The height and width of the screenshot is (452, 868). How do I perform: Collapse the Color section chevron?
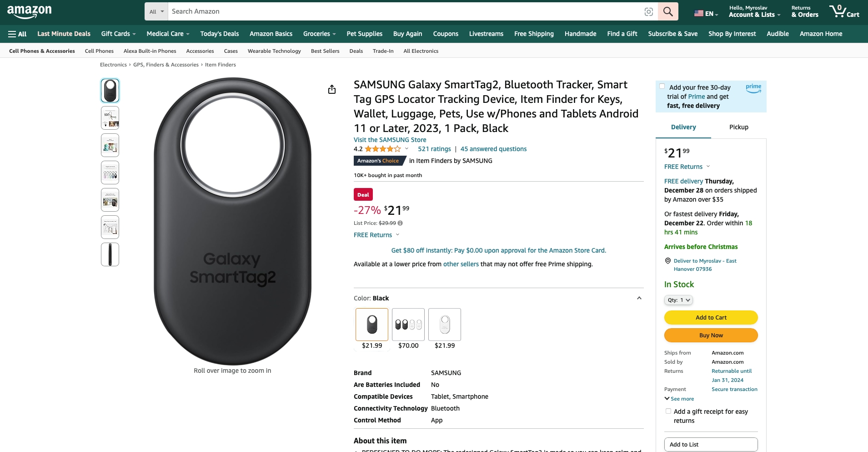point(639,298)
